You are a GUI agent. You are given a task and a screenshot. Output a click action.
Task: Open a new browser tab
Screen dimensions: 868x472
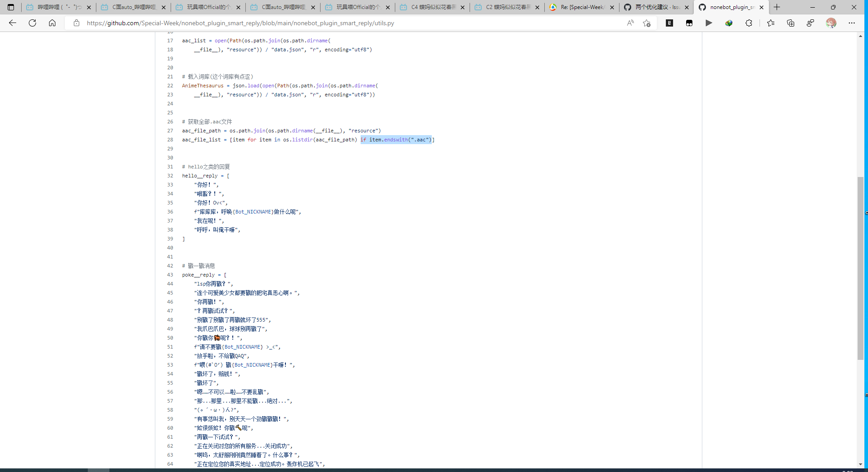point(777,7)
